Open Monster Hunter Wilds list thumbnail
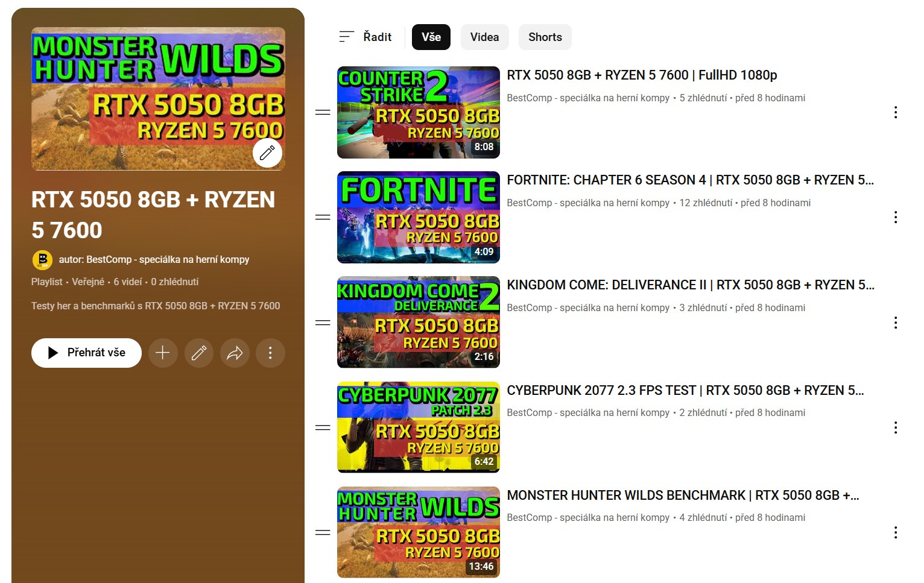 (419, 532)
